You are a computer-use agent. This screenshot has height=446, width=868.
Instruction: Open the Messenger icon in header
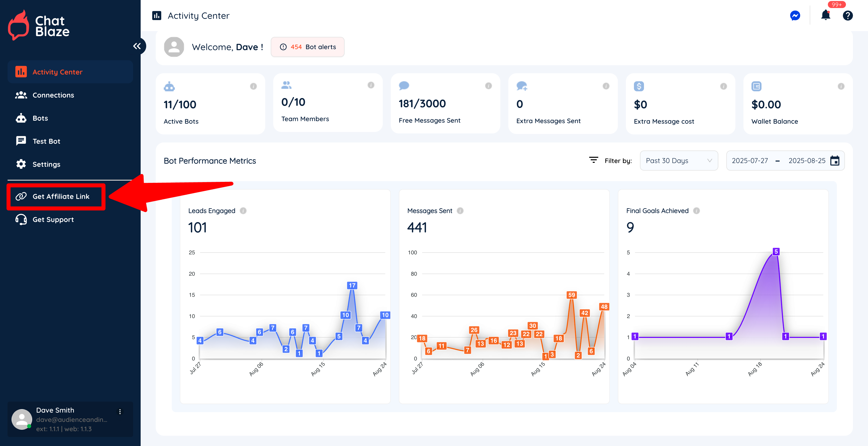[x=795, y=16]
